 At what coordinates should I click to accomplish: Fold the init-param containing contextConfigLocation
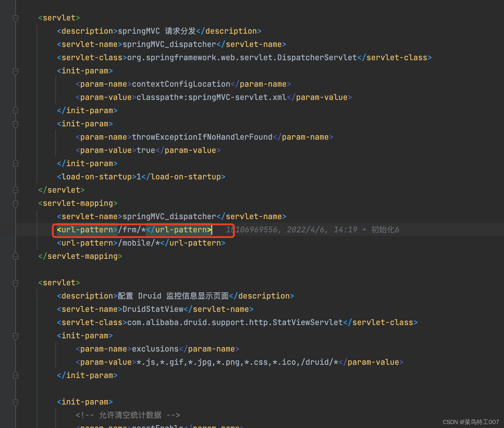click(x=16, y=71)
